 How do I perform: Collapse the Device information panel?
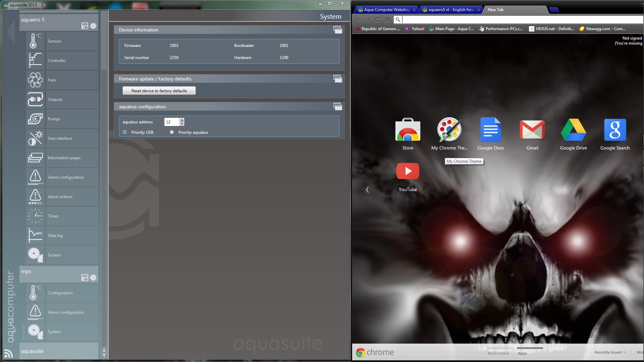(x=337, y=30)
